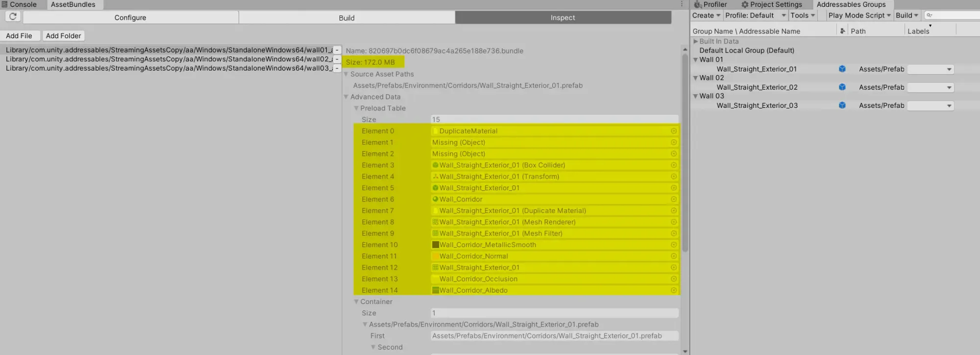
Task: Click the Mesh Filter component icon
Action: [x=435, y=233]
